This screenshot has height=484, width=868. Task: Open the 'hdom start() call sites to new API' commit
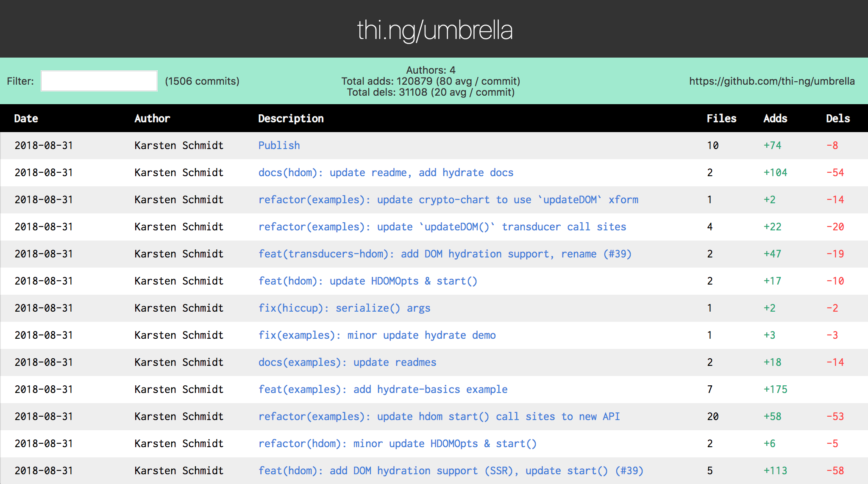pos(439,416)
